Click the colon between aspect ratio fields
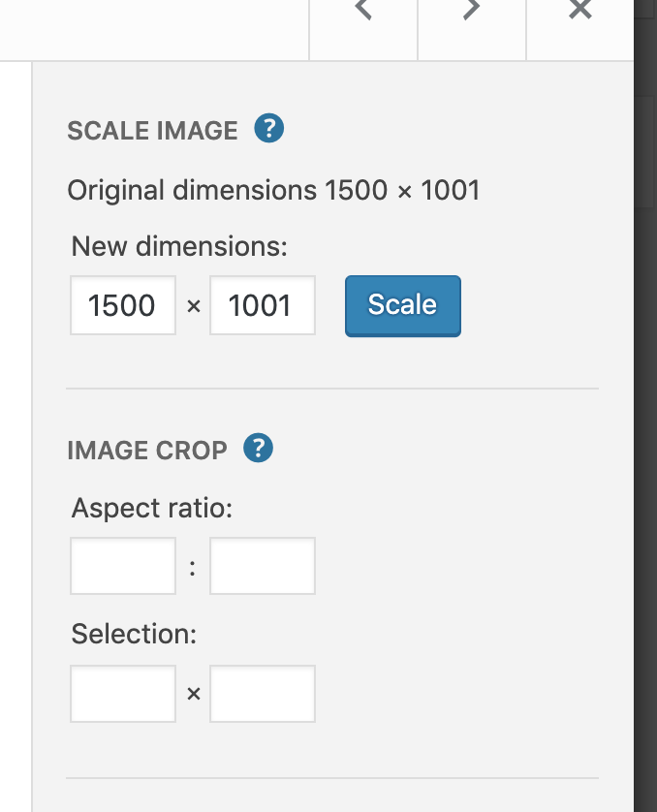 [193, 570]
